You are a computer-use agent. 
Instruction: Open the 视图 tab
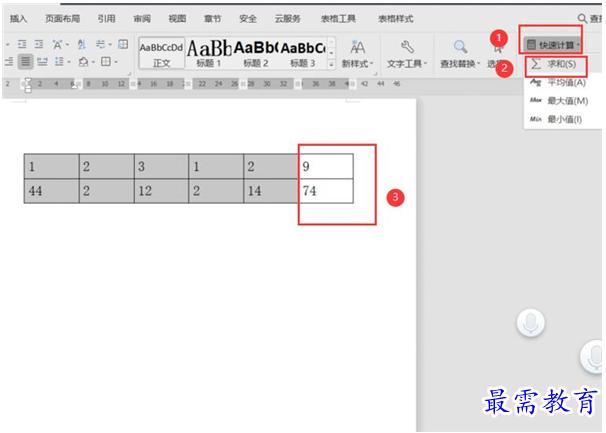pos(177,19)
